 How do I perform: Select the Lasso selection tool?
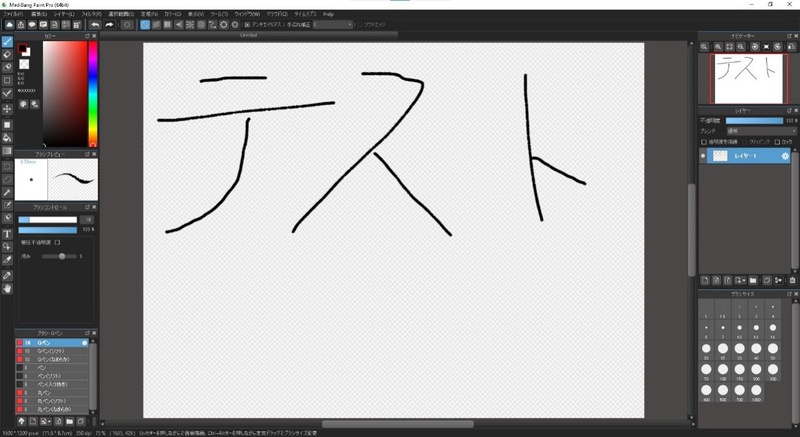pos(7,179)
